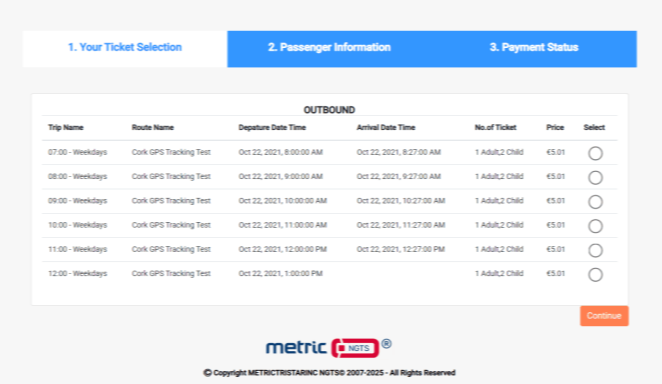Click arrival 'Oct 22, 2021, 10:27:00 AM'

point(401,201)
